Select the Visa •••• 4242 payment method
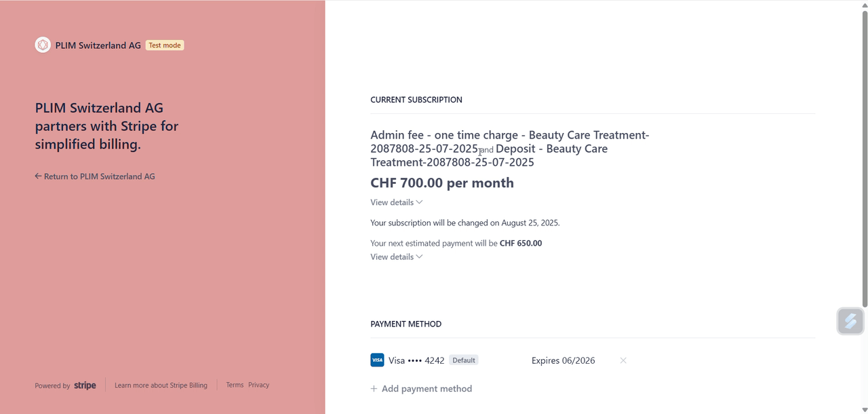This screenshot has width=868, height=414. pos(416,360)
